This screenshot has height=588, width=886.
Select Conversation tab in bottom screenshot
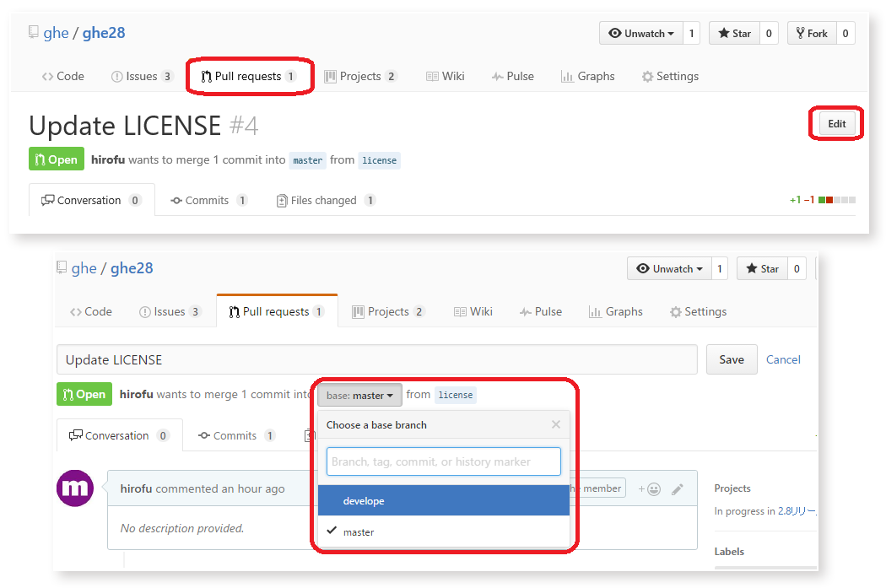(120, 435)
